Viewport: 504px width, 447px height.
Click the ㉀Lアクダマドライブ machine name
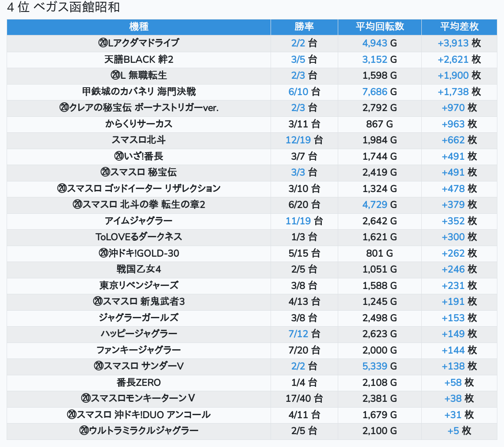coord(138,43)
